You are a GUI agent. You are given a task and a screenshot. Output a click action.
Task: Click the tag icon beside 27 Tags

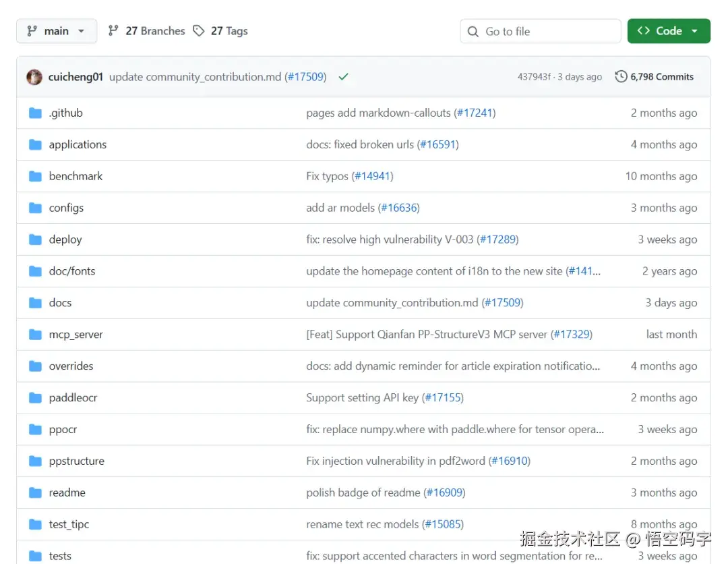click(199, 31)
